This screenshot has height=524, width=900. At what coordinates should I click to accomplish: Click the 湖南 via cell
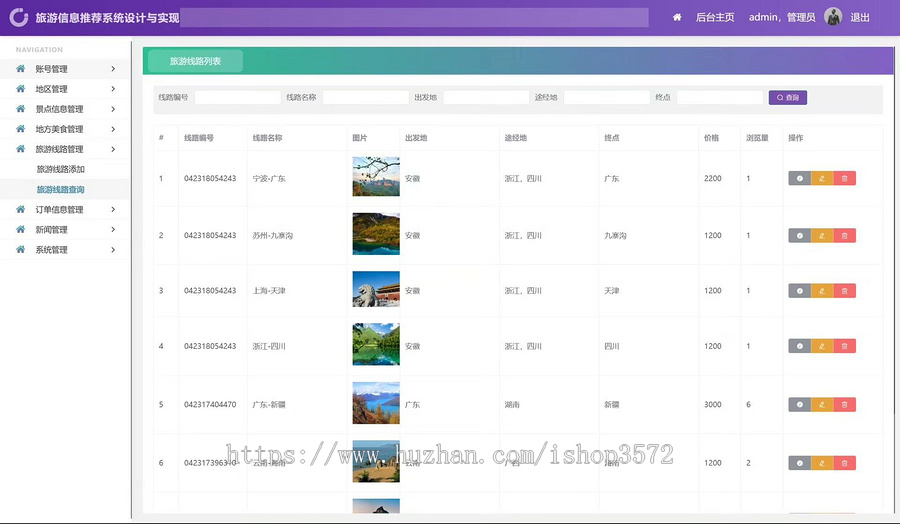(x=512, y=405)
